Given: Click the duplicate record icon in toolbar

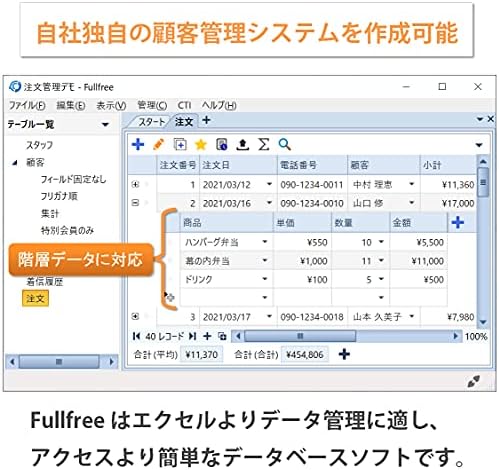Looking at the screenshot, I should pyautogui.click(x=180, y=144).
